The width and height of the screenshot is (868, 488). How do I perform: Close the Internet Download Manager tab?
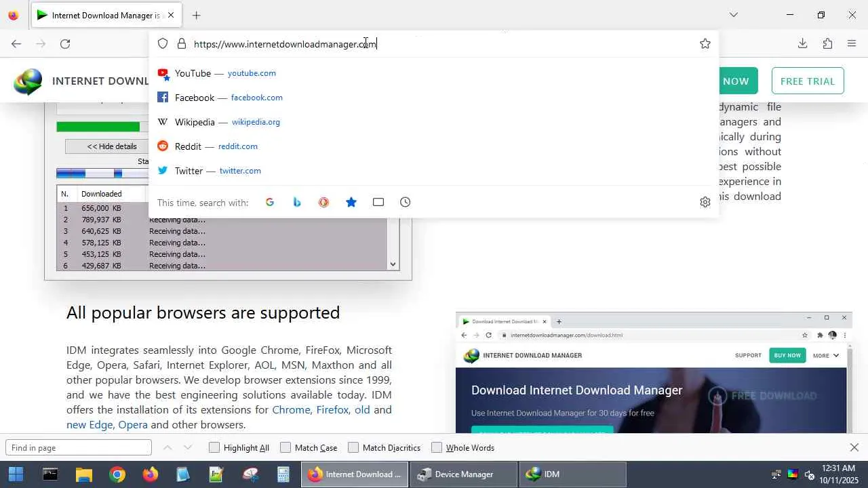coord(171,15)
